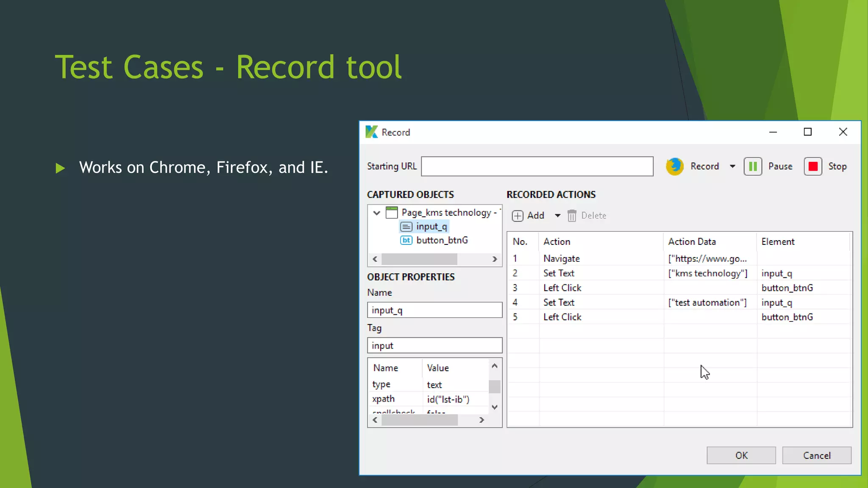The height and width of the screenshot is (488, 868).
Task: Click the Name field containing input_q
Action: pyautogui.click(x=435, y=310)
